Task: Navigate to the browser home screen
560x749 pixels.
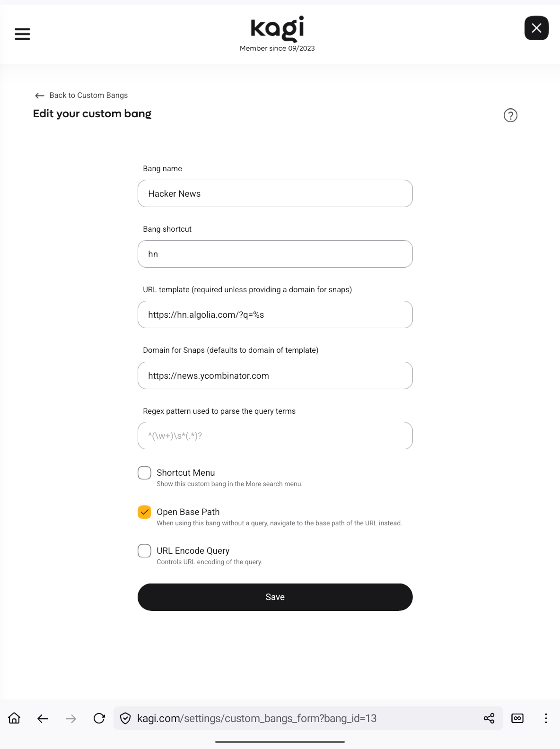Action: coord(14,718)
